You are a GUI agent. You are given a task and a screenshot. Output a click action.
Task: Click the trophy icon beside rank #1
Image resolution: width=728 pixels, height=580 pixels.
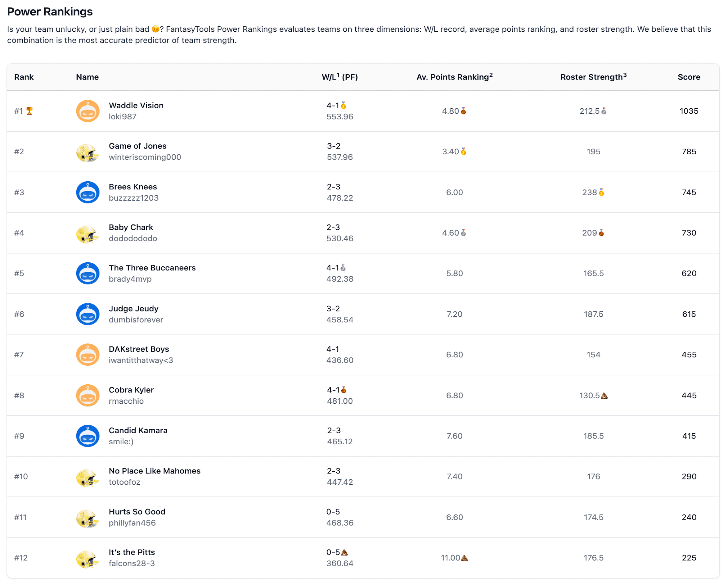(30, 111)
